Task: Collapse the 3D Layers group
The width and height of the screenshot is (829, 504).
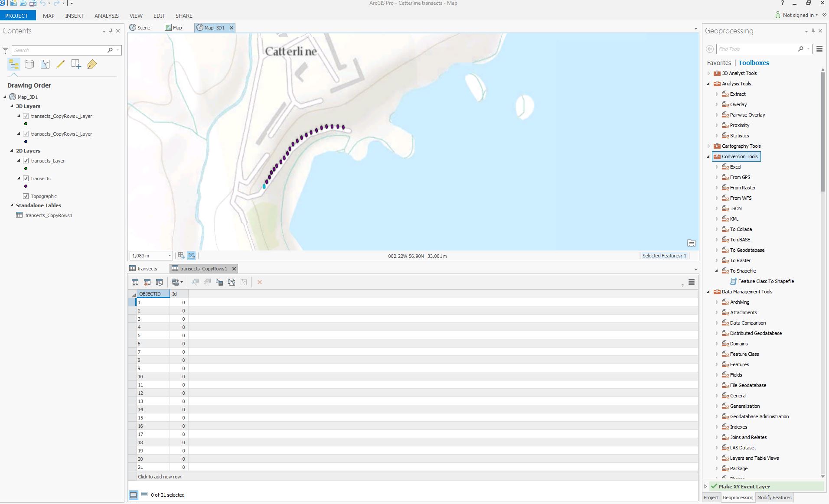Action: (12, 106)
